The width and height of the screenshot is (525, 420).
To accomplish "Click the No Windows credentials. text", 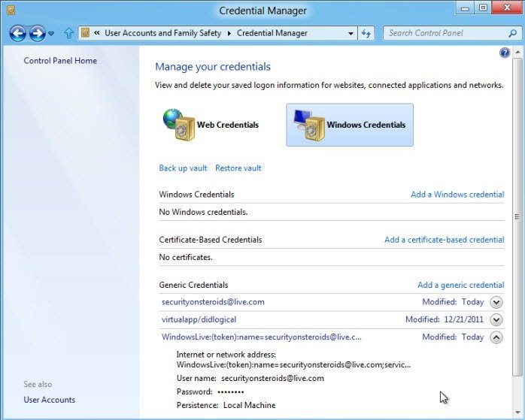I will (x=203, y=212).
